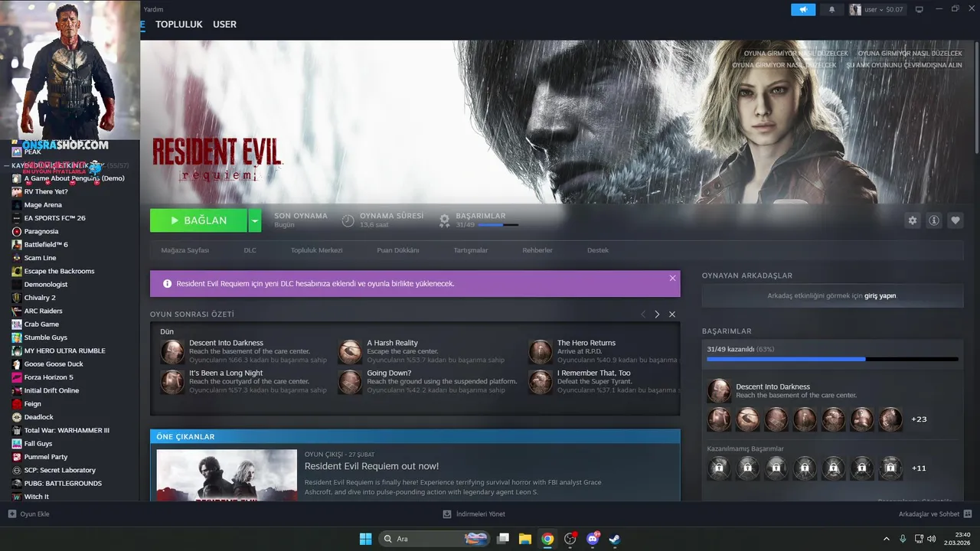
Task: Open the USER profile menu
Action: tap(224, 24)
